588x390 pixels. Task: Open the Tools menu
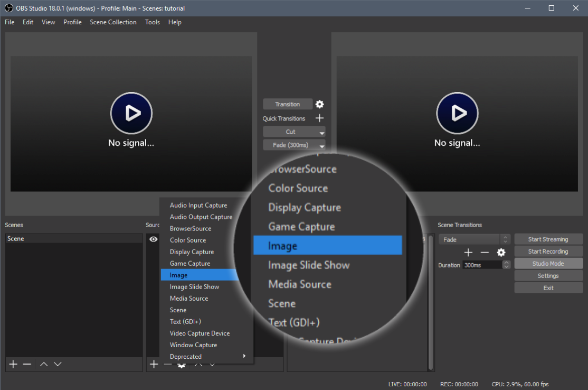pos(153,22)
